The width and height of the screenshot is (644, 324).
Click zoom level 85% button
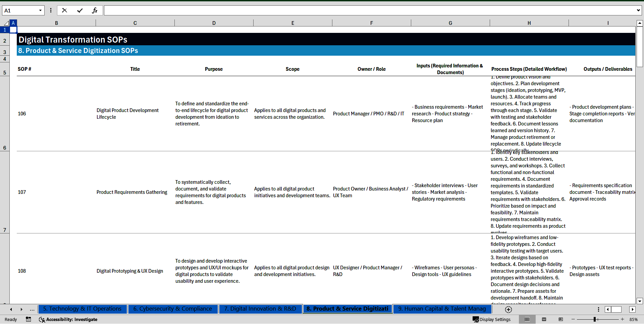tap(633, 319)
